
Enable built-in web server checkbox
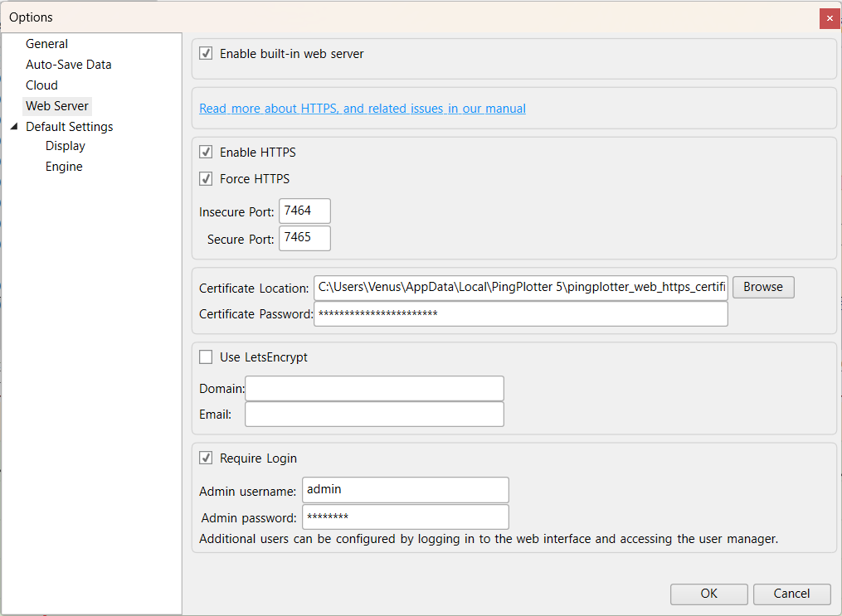click(x=206, y=54)
